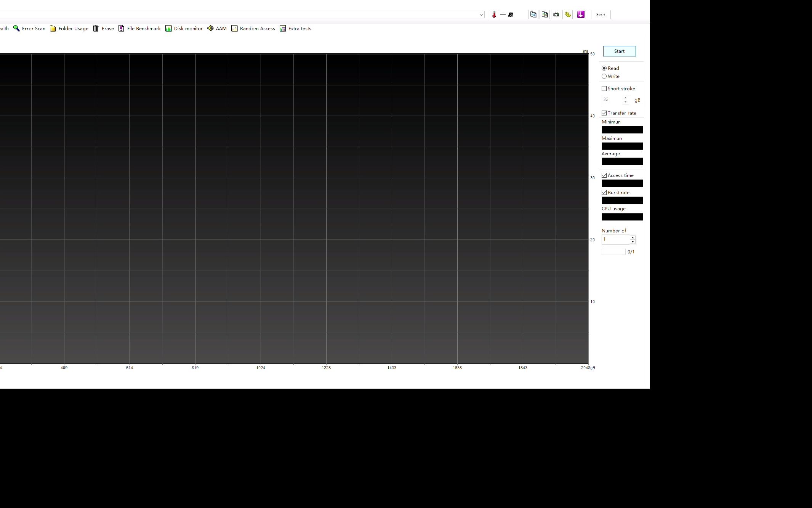Click the Average result field
Screen dimensions: 812x508
pyautogui.click(x=622, y=162)
